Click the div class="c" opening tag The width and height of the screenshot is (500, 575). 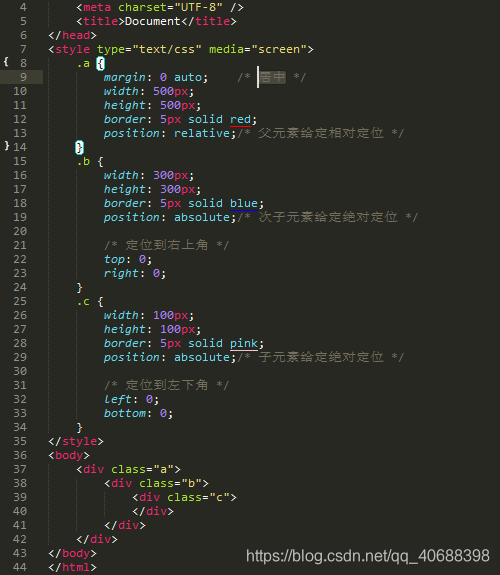pyautogui.click(x=185, y=497)
